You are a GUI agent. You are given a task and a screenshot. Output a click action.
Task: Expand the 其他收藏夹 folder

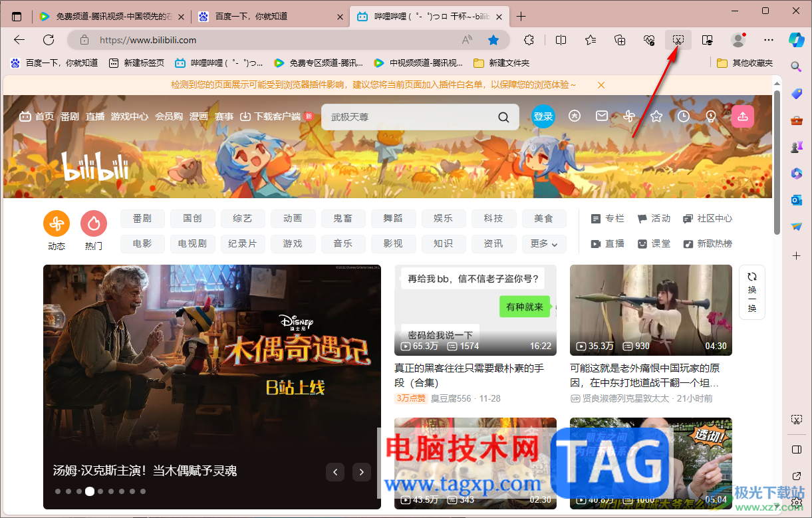745,63
